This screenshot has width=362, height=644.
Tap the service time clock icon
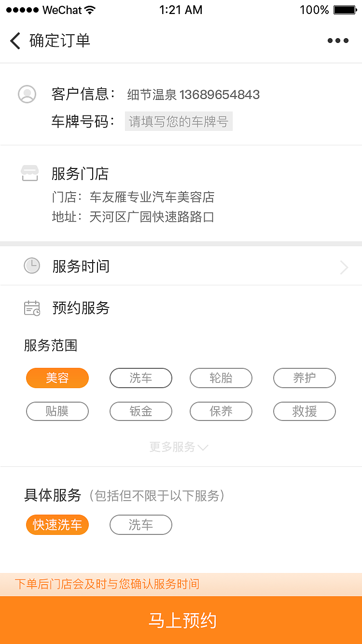(x=32, y=266)
